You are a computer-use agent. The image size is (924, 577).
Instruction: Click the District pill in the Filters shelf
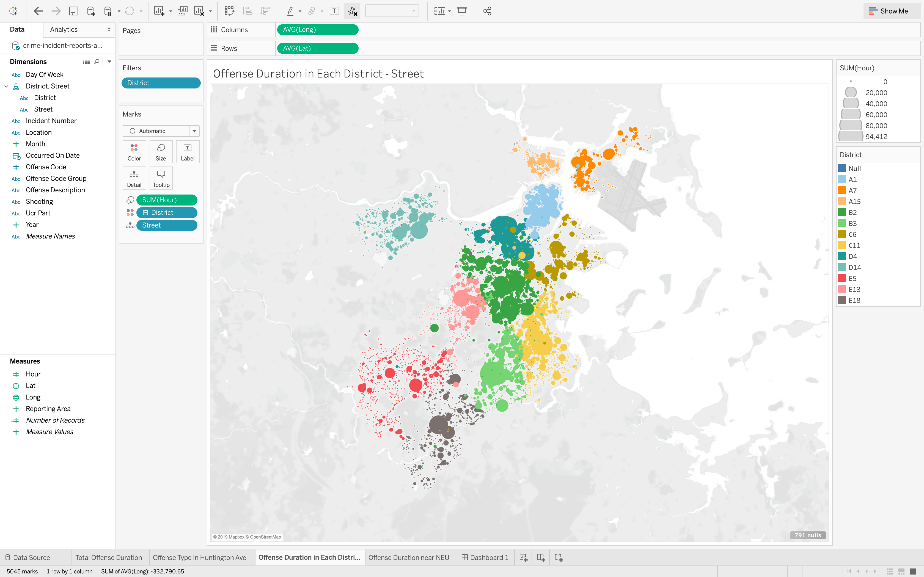161,82
